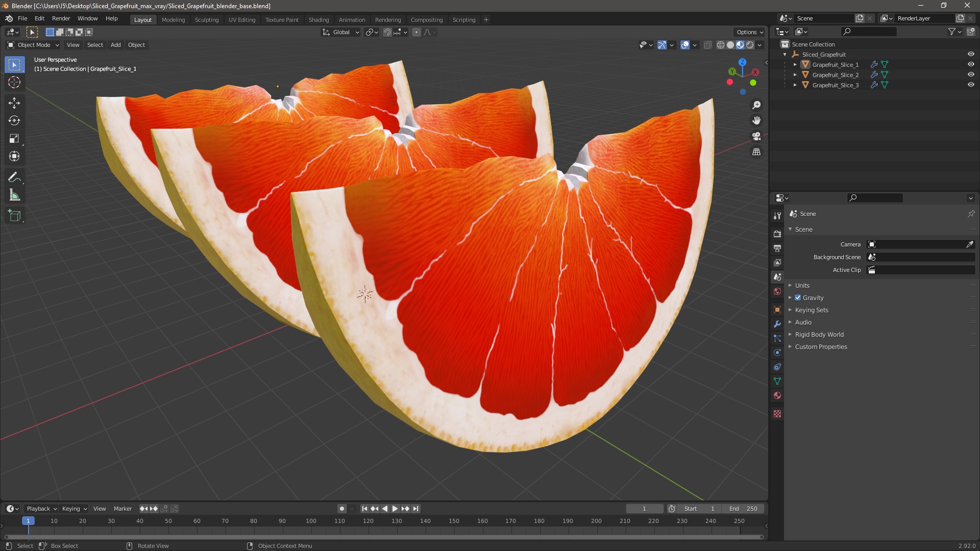The height and width of the screenshot is (551, 980).
Task: Open Render properties tab
Action: [777, 234]
